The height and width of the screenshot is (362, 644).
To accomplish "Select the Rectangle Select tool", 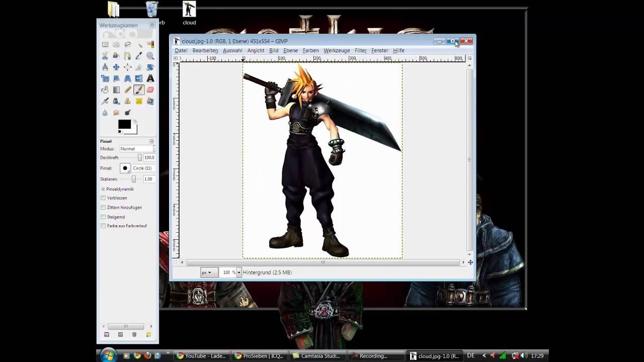I will click(x=105, y=45).
